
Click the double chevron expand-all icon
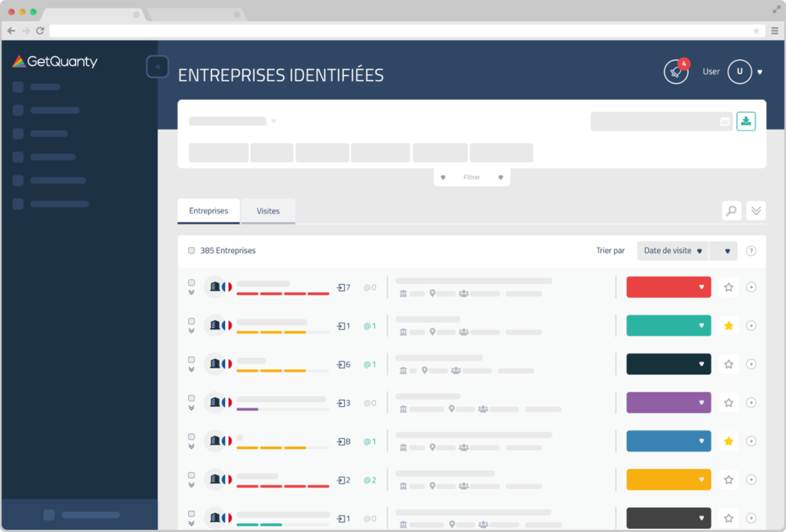[756, 211]
